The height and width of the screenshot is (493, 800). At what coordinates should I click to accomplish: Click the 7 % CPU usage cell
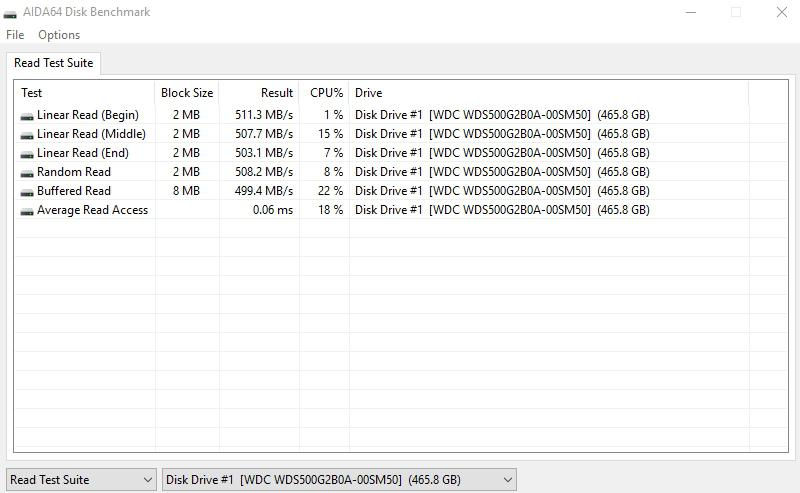[333, 153]
